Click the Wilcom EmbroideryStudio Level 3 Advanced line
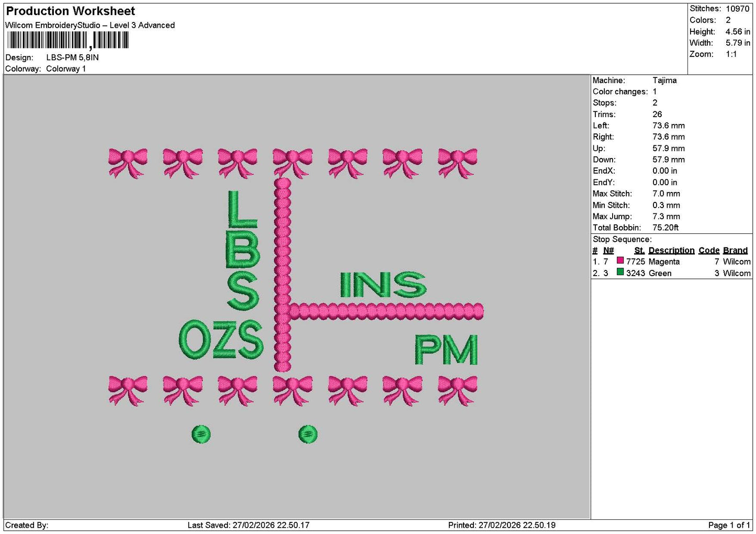The height and width of the screenshot is (534, 756). [90, 25]
